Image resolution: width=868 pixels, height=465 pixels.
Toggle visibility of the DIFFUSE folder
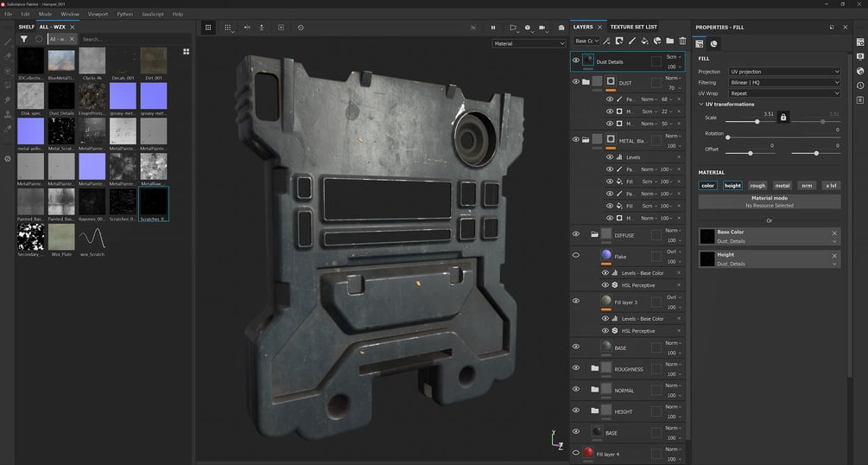[x=576, y=234]
